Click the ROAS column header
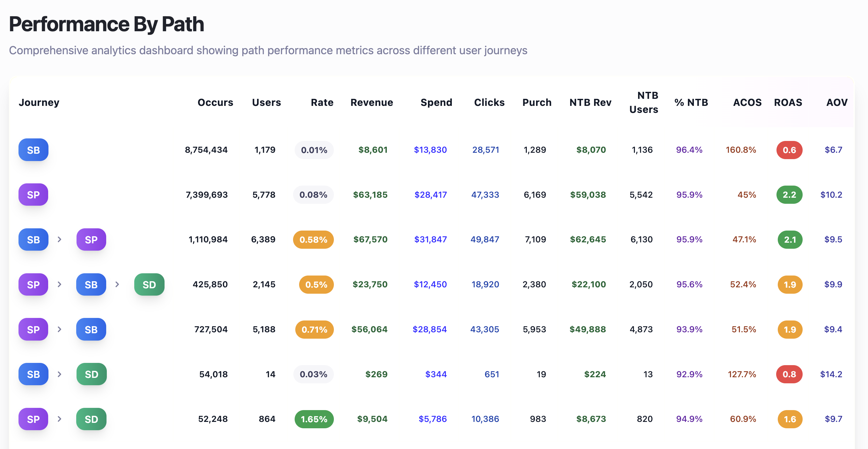 pos(788,102)
